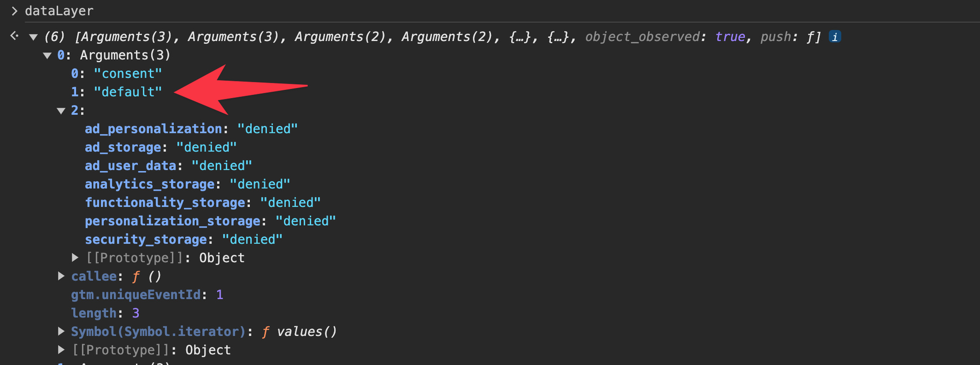Click the gtm.uniqueEventId property
The height and width of the screenshot is (365, 980).
[x=136, y=295]
